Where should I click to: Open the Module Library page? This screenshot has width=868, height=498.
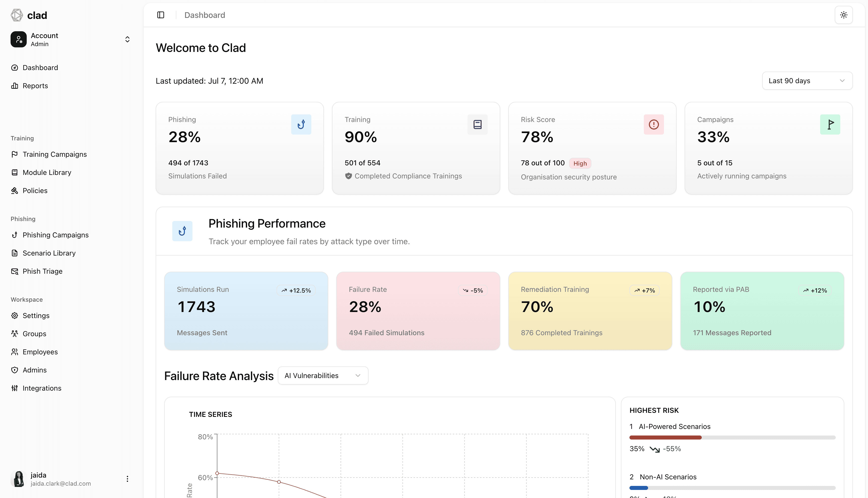click(x=70, y=172)
